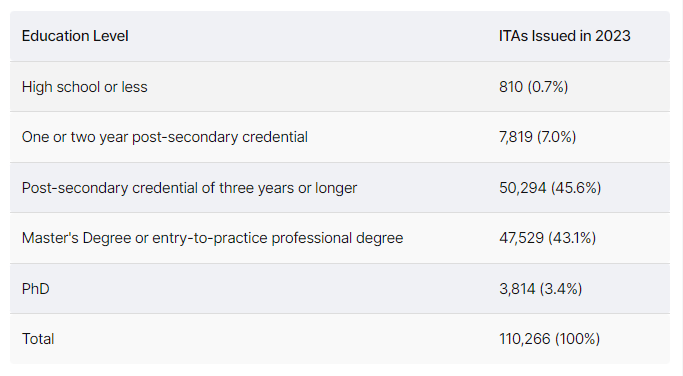Viewport: 683px width, 376px height.
Task: Click the 7,819 (7.0%) value
Action: [x=538, y=137]
